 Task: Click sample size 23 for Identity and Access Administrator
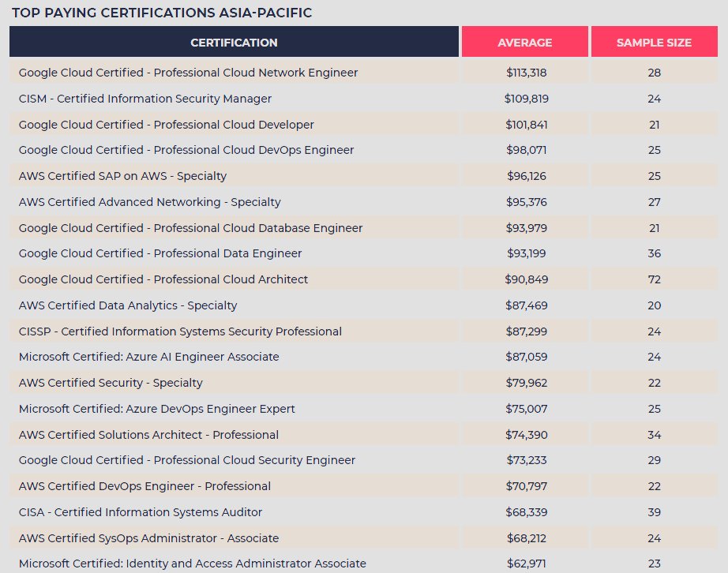point(655,564)
